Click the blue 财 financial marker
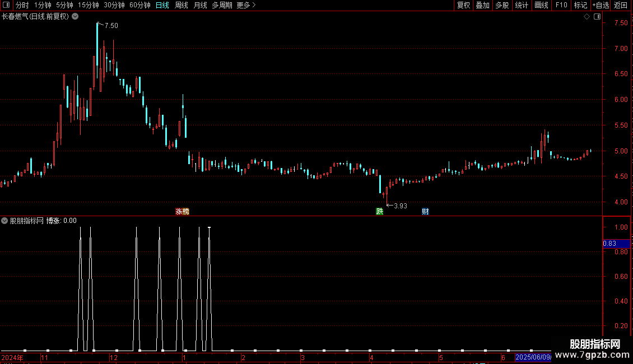Viewport: 633px width, 364px height. point(425,212)
